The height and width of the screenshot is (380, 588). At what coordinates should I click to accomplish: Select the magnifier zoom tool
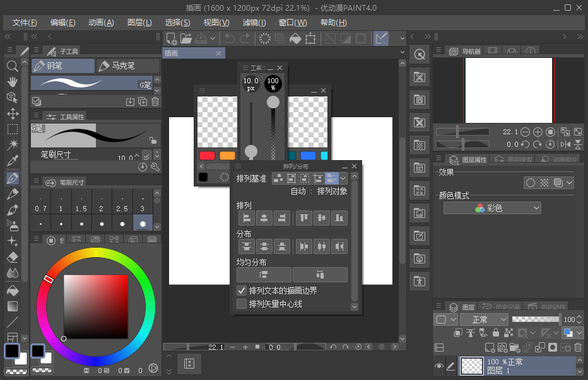tap(12, 66)
